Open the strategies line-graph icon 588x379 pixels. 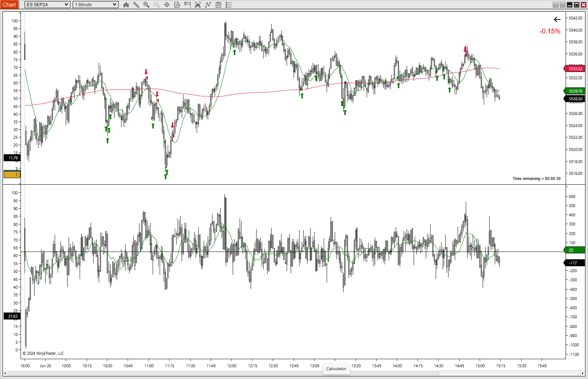(x=208, y=5)
